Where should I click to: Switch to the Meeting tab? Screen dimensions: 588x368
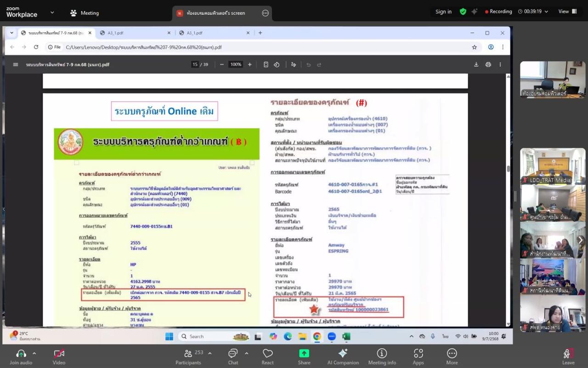click(x=85, y=13)
